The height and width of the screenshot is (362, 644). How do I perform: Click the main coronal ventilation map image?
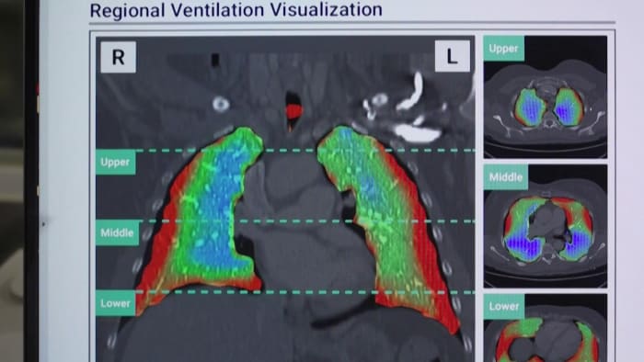tap(285, 199)
